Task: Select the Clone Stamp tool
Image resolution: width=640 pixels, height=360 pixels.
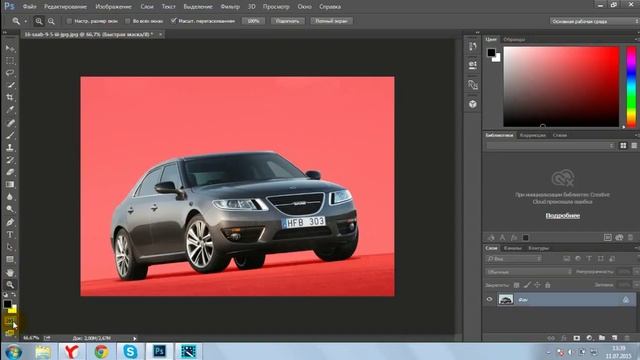Action: coord(10,147)
